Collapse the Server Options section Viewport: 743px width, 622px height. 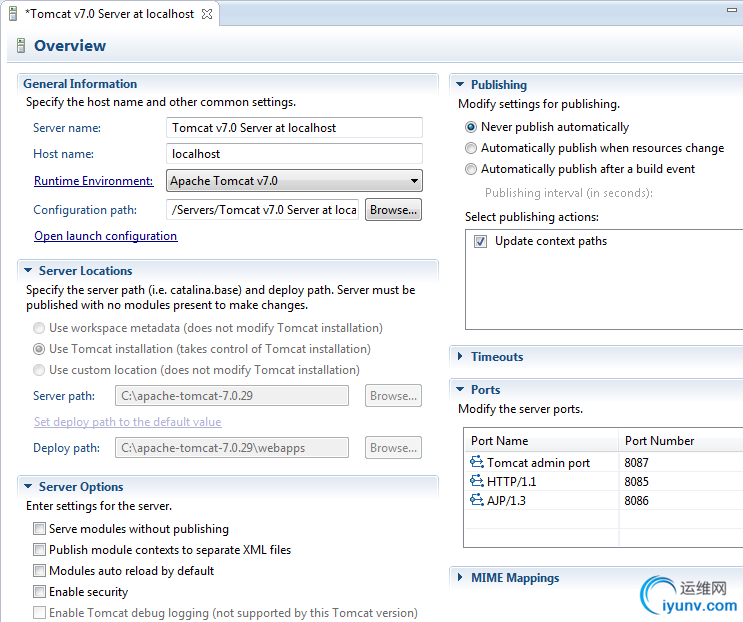tap(28, 487)
